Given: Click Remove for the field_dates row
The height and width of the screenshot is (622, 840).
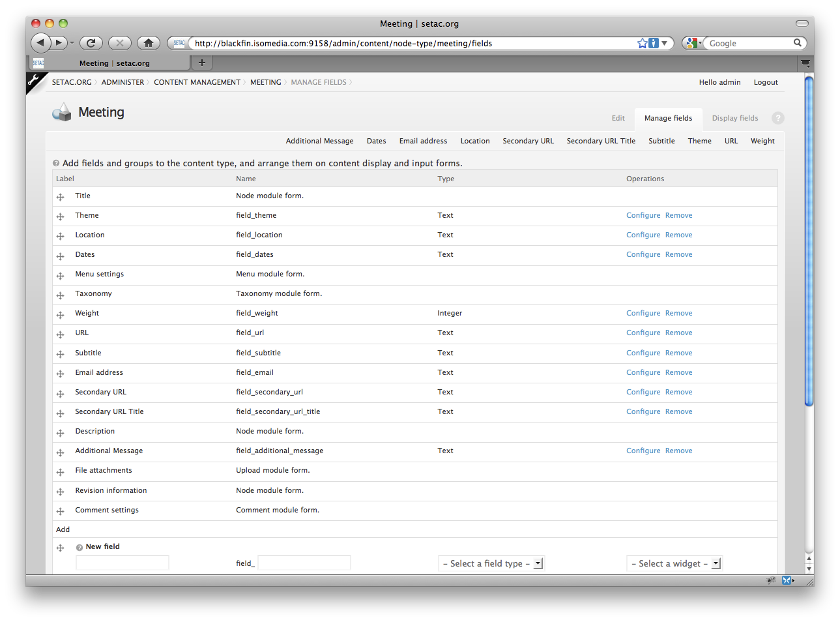Looking at the screenshot, I should point(678,254).
